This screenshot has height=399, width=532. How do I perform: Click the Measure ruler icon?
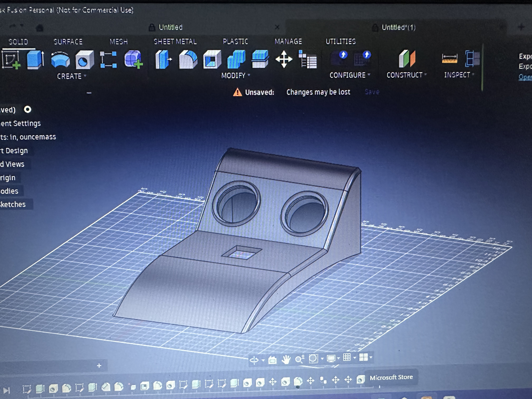(x=449, y=58)
